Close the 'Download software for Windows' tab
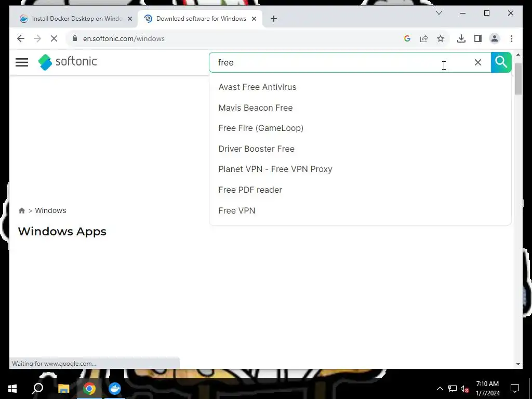This screenshot has height=399, width=532. [254, 19]
